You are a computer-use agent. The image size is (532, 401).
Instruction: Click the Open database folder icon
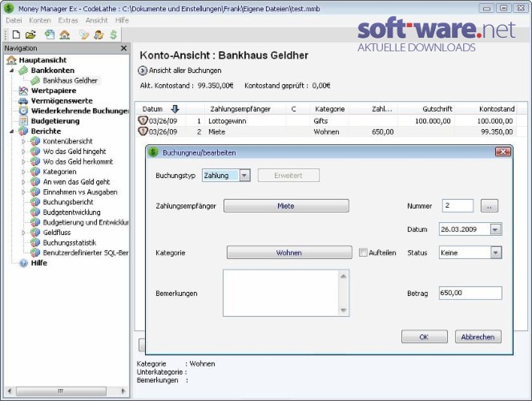(x=30, y=34)
